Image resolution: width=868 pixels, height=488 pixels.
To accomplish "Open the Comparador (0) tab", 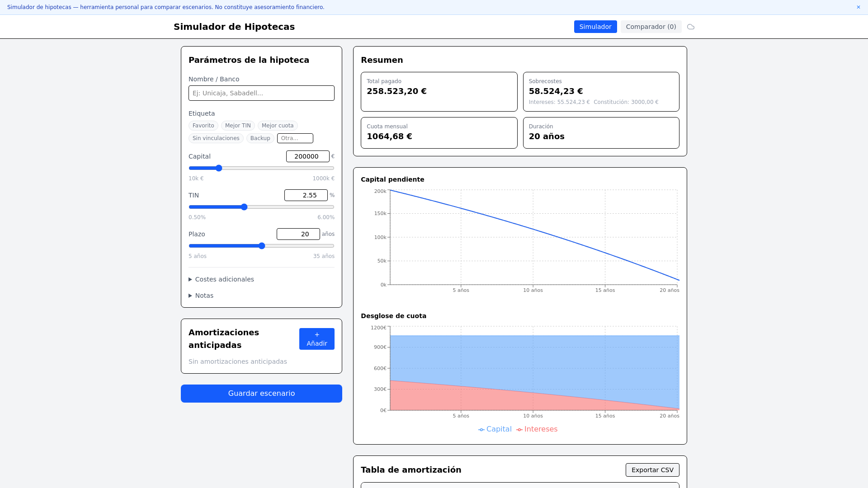I will 651,27.
